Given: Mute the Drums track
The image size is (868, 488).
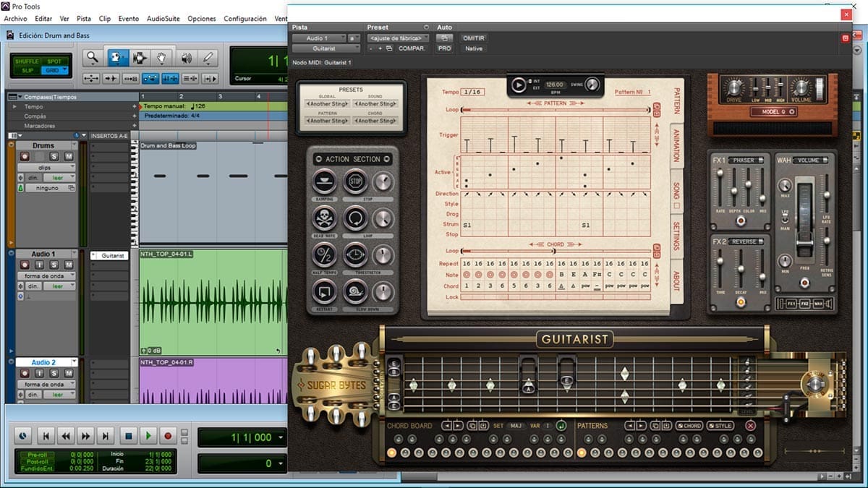Looking at the screenshot, I should (68, 156).
